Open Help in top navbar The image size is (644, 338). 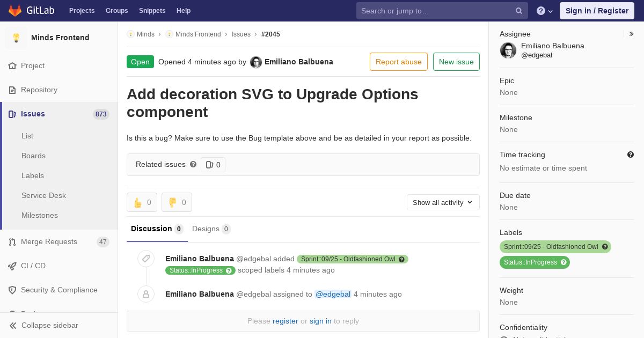pyautogui.click(x=184, y=11)
